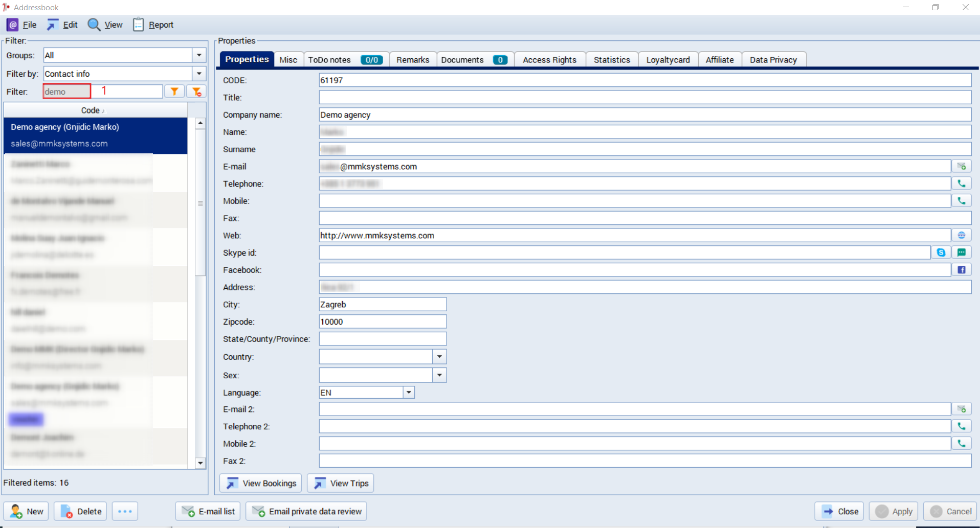
Task: Switch to the Data Privacy tab
Action: coord(773,60)
